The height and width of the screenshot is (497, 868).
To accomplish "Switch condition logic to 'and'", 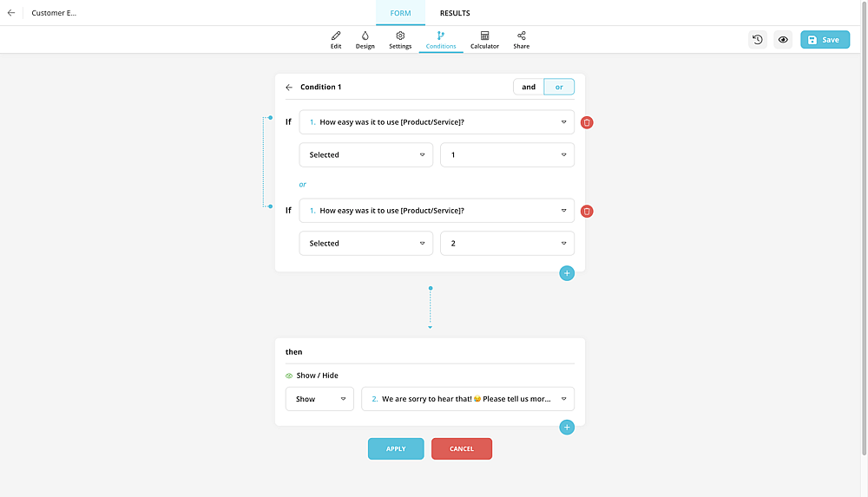I will click(528, 87).
